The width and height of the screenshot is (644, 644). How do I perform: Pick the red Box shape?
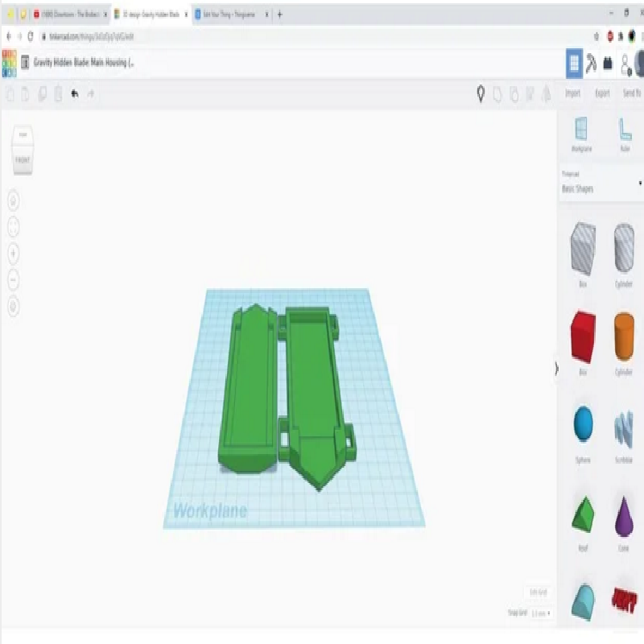tap(583, 337)
